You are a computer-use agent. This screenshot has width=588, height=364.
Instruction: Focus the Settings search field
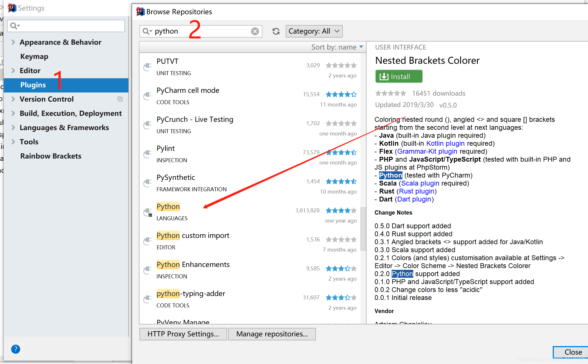pos(66,26)
